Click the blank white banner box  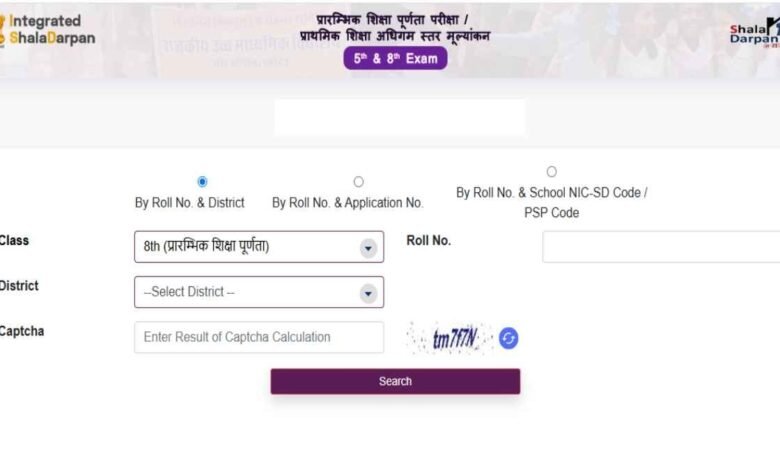point(400,117)
